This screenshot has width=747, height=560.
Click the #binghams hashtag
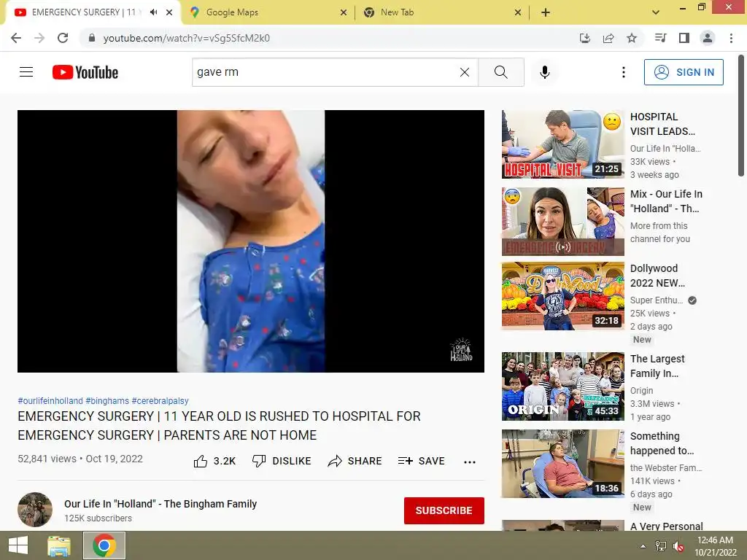[x=107, y=401]
